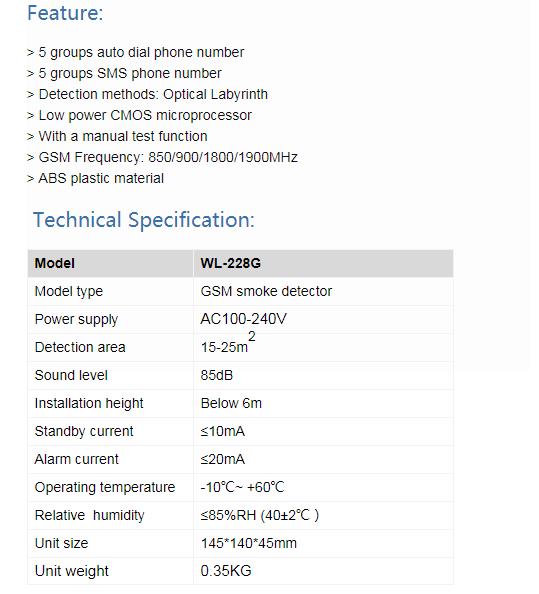Select the 85dB sound level value

pyautogui.click(x=217, y=375)
